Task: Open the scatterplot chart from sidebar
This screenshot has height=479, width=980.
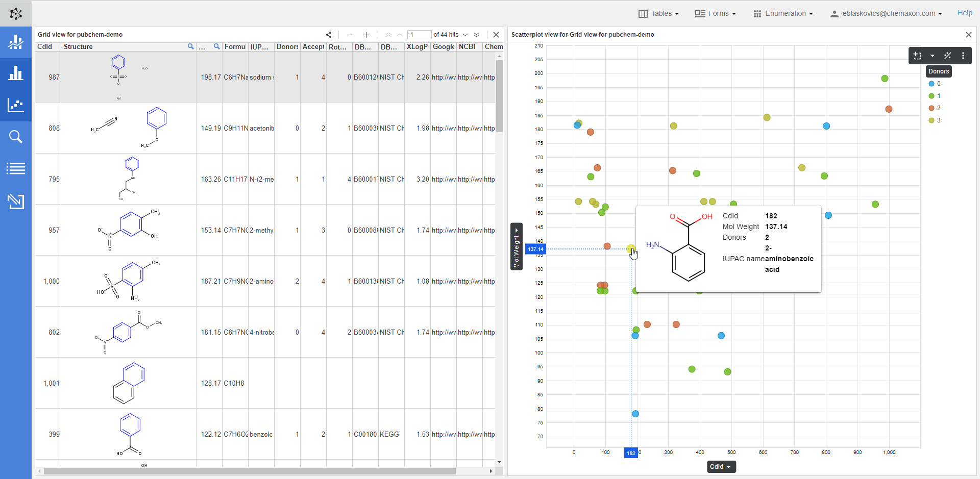Action: point(16,106)
